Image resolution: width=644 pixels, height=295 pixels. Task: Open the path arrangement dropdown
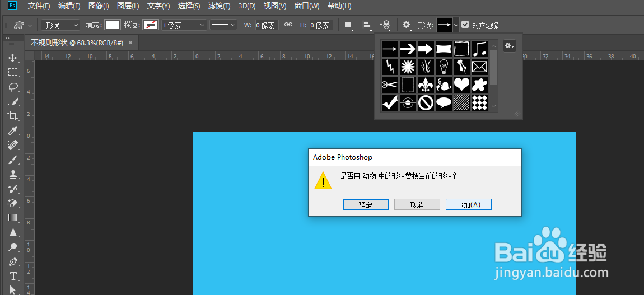(385, 25)
